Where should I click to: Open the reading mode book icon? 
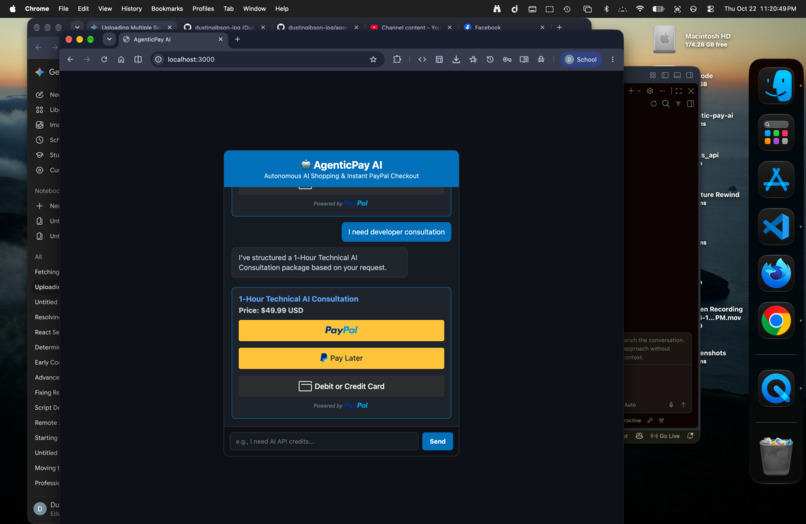(524, 60)
